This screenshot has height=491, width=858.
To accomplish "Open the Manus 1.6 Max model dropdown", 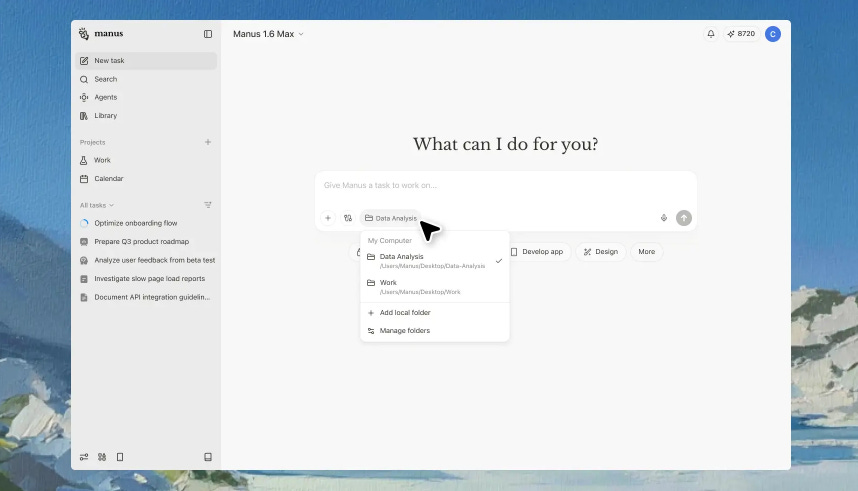I will [x=268, y=34].
